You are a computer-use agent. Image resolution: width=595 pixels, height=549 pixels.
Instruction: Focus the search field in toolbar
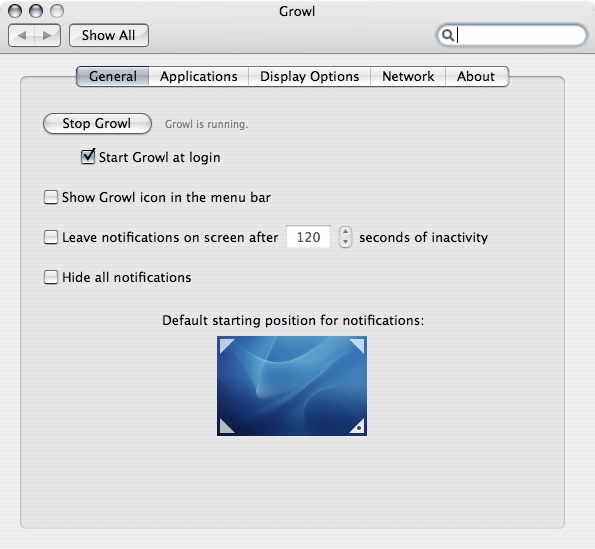point(512,35)
